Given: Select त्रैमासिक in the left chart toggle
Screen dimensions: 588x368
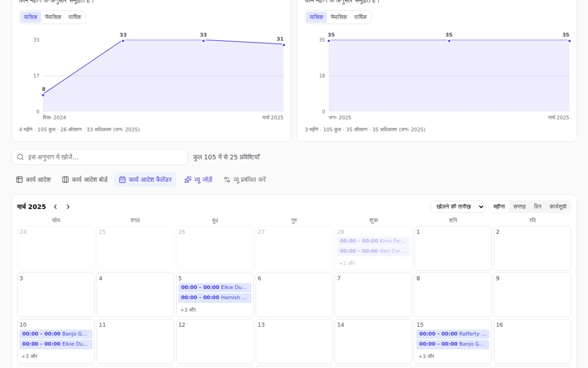Looking at the screenshot, I should pos(53,17).
